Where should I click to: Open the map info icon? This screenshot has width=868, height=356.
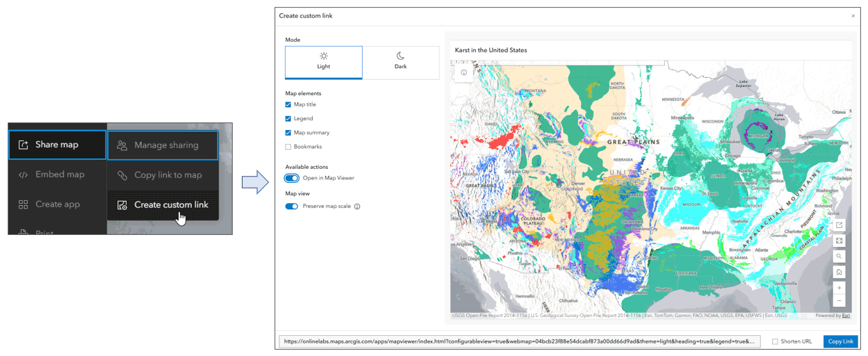click(x=464, y=72)
